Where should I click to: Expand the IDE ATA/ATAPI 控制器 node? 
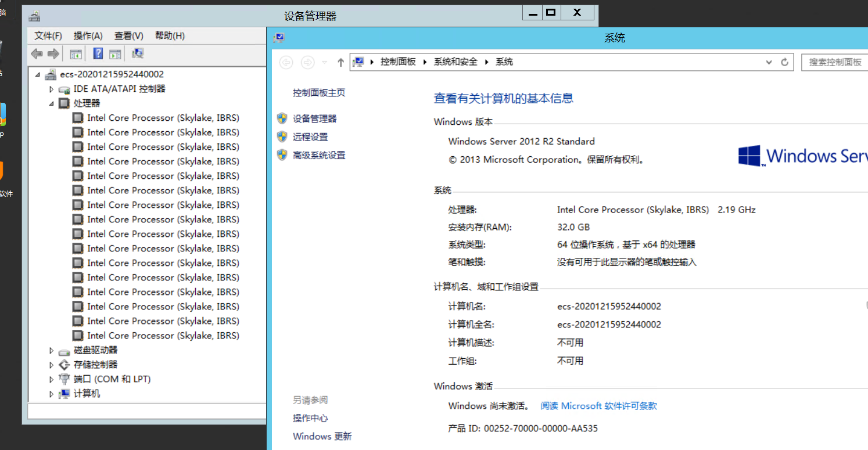coord(52,89)
